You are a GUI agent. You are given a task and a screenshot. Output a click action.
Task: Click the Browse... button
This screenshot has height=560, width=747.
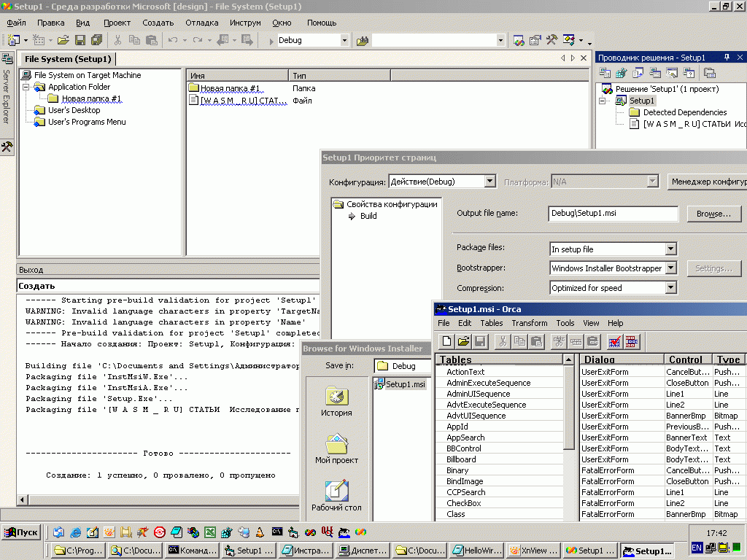(x=713, y=214)
